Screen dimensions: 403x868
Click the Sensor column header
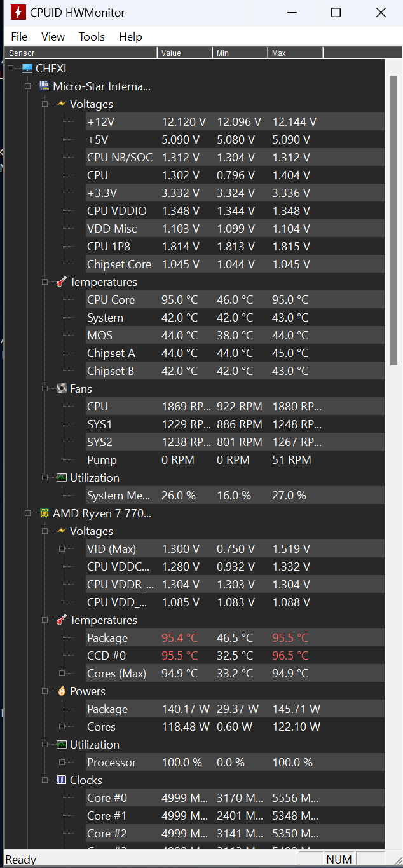[x=81, y=53]
